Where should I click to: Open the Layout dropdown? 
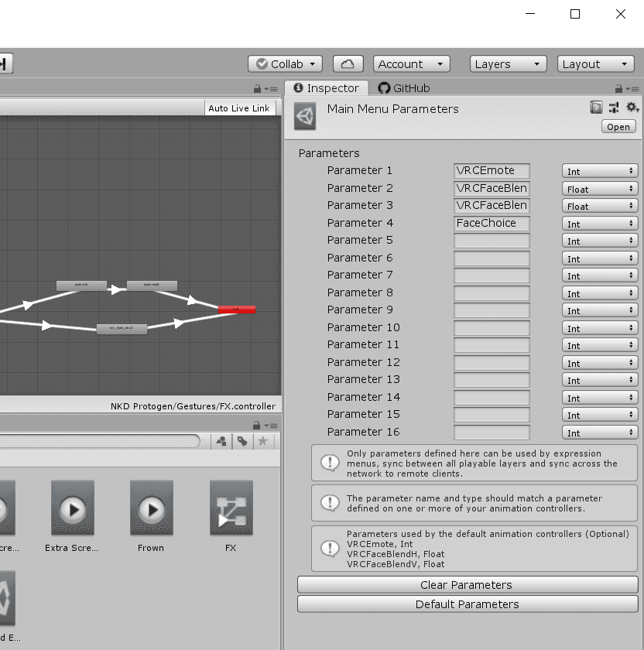point(595,63)
